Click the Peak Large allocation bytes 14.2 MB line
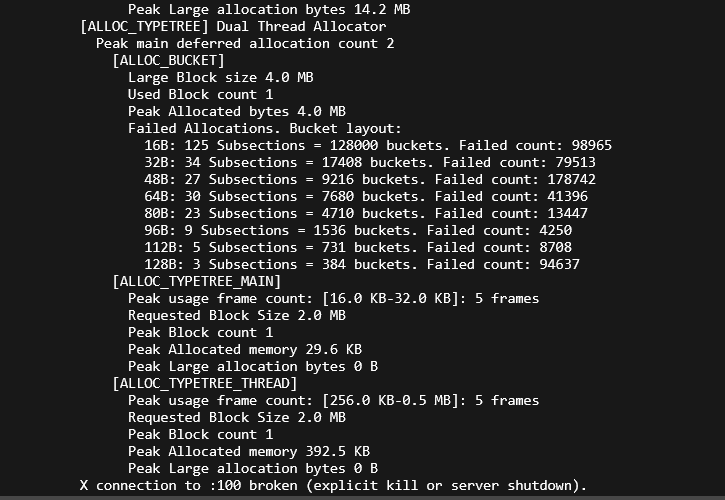 (x=269, y=9)
